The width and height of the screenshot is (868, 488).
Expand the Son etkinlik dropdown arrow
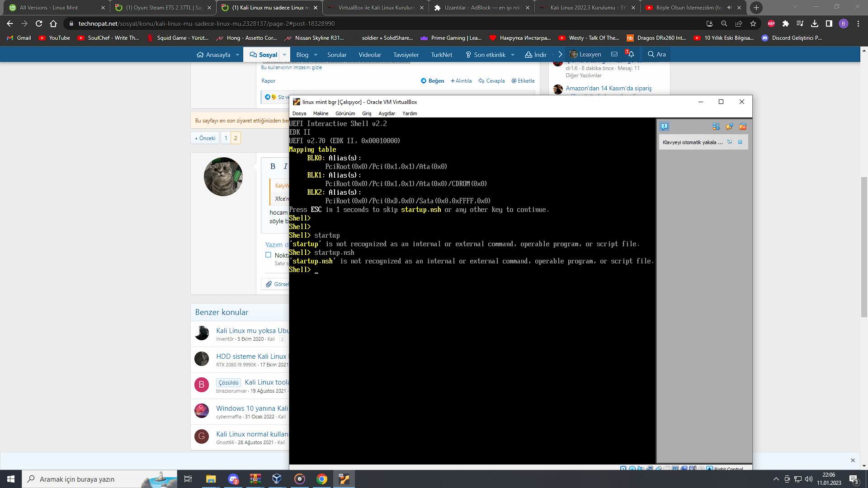(513, 55)
